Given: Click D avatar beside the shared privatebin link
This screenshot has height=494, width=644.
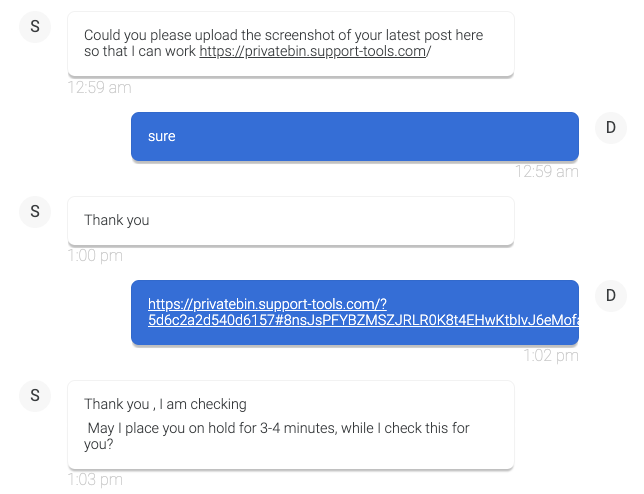Looking at the screenshot, I should pos(610,295).
